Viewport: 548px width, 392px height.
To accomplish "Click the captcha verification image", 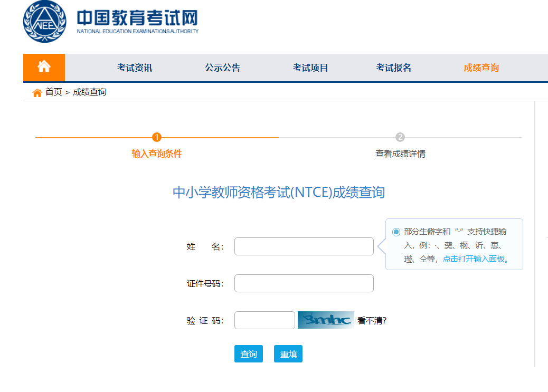I will click(326, 320).
